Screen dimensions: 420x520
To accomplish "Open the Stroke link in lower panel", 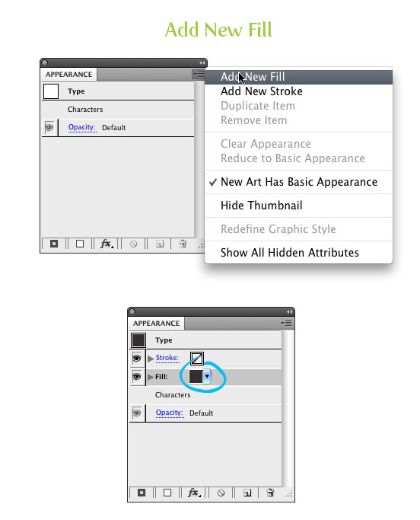I will pos(167,358).
